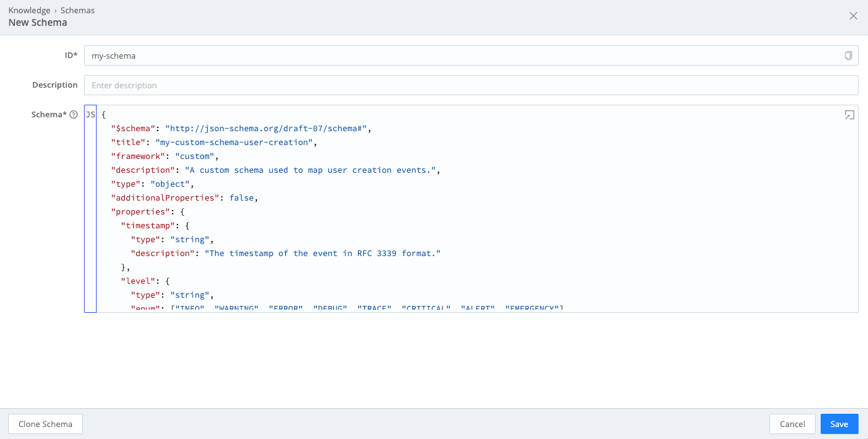
Task: Open the Knowledge breadcrumb link
Action: coord(29,10)
